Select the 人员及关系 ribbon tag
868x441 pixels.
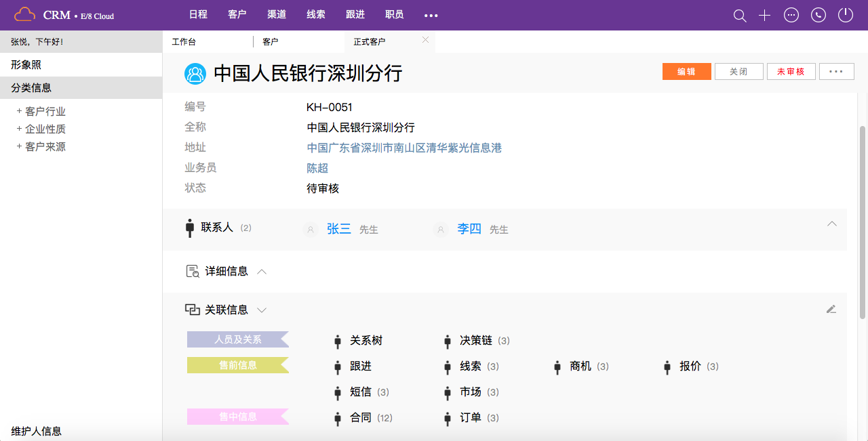[238, 339]
